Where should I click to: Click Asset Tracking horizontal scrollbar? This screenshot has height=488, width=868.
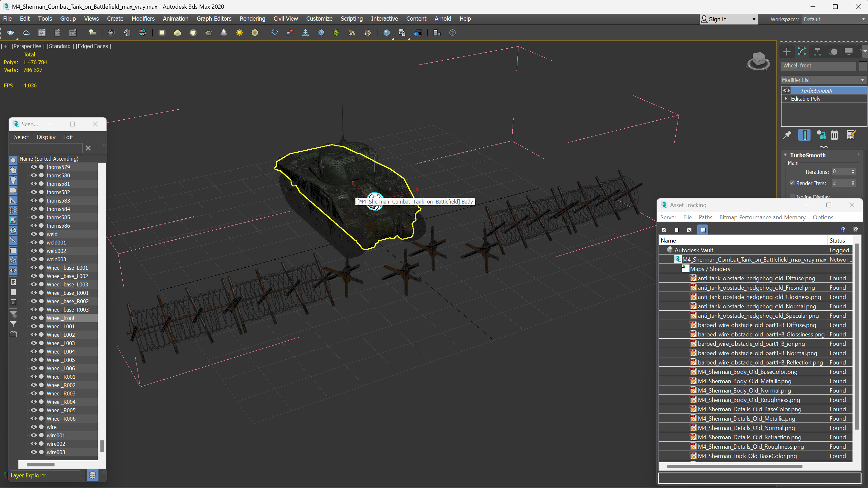click(x=734, y=466)
